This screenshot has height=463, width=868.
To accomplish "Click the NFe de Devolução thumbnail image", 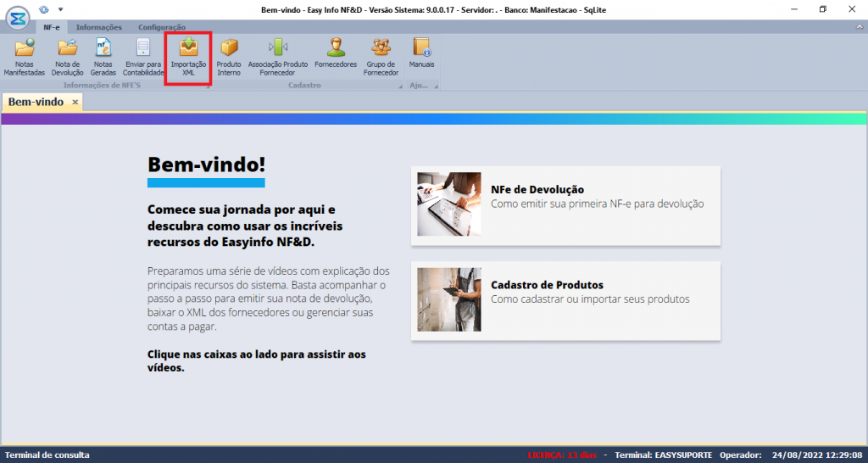I will point(449,204).
